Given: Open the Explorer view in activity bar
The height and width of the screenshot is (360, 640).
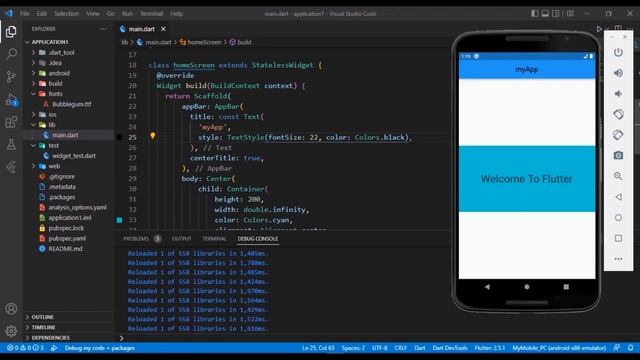Looking at the screenshot, I should pos(11,31).
